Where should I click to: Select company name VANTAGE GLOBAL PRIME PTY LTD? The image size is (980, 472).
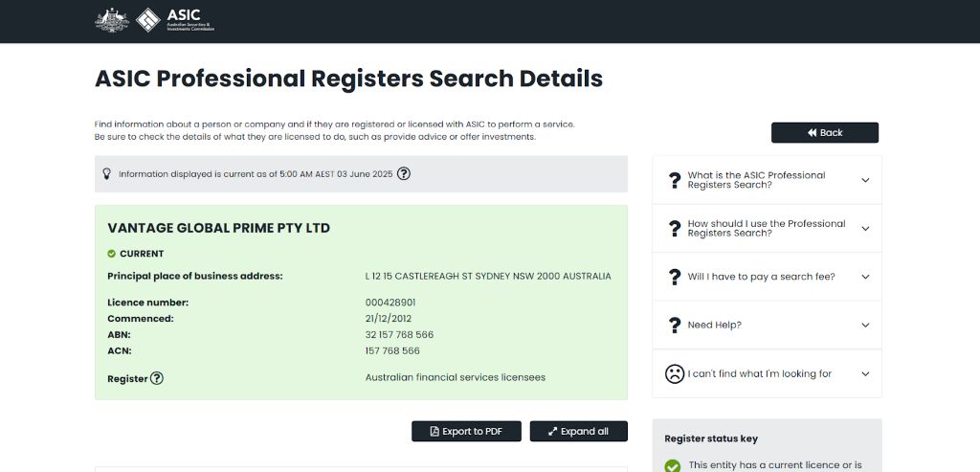[x=219, y=228]
